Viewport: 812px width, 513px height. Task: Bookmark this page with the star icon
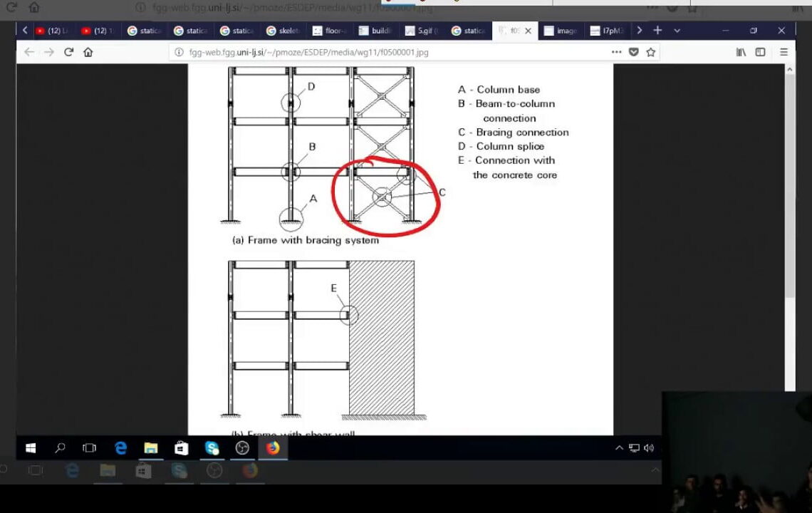pyautogui.click(x=650, y=52)
